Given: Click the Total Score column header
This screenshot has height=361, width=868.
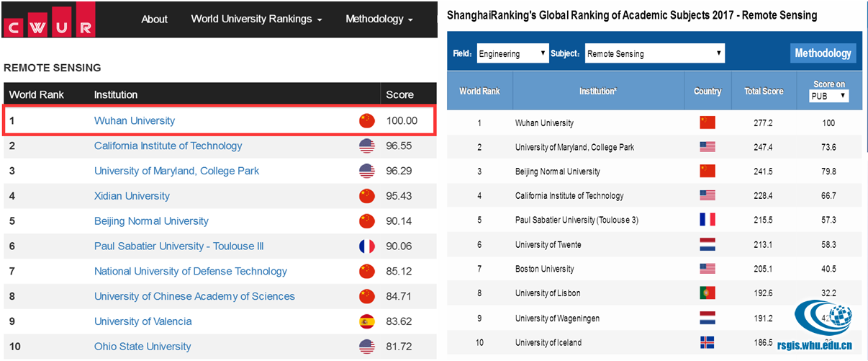Looking at the screenshot, I should pyautogui.click(x=763, y=92).
